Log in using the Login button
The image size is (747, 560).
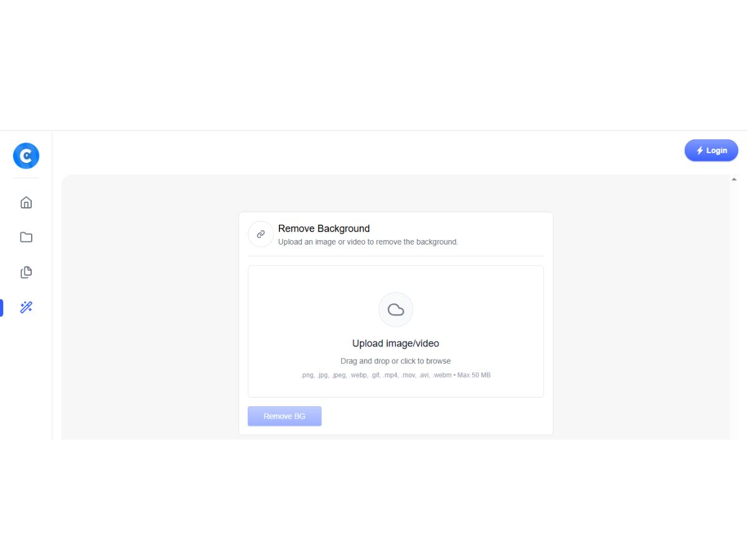pyautogui.click(x=712, y=151)
